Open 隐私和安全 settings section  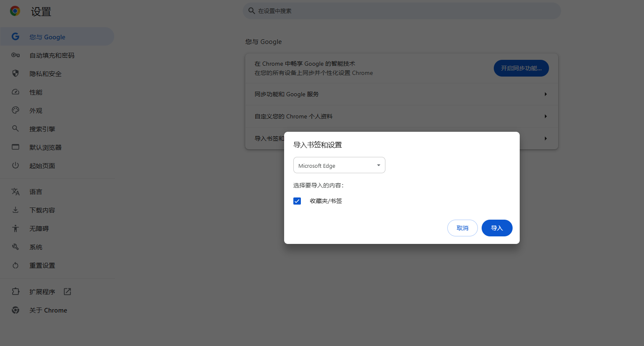57,74
